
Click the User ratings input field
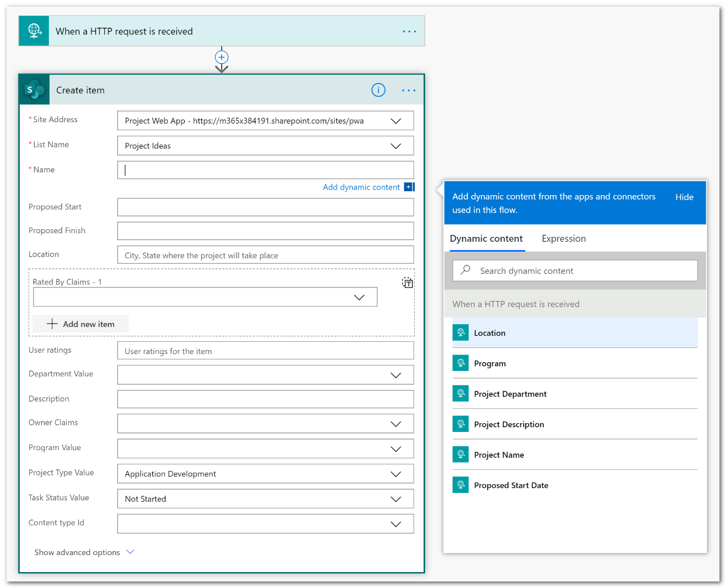pos(266,351)
